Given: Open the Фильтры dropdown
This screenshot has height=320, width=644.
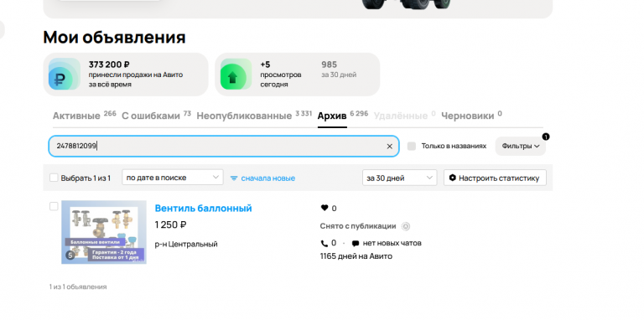Looking at the screenshot, I should [521, 146].
